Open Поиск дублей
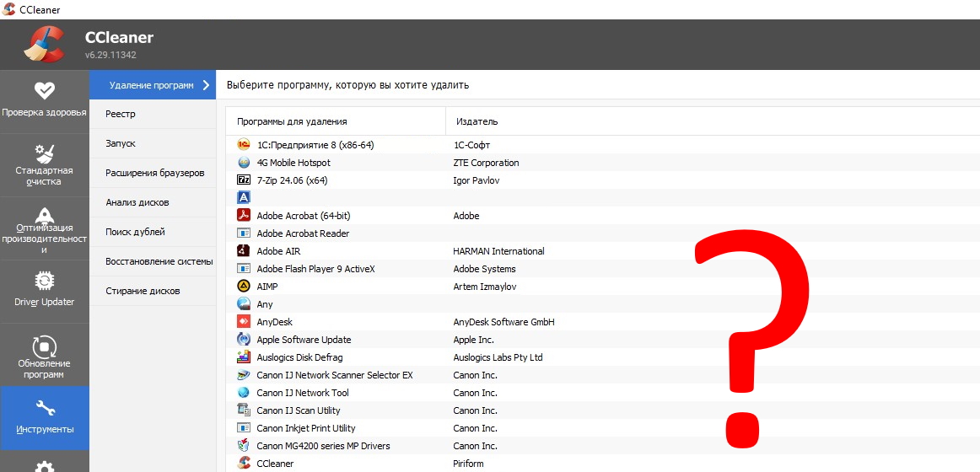The image size is (980, 472). point(153,232)
